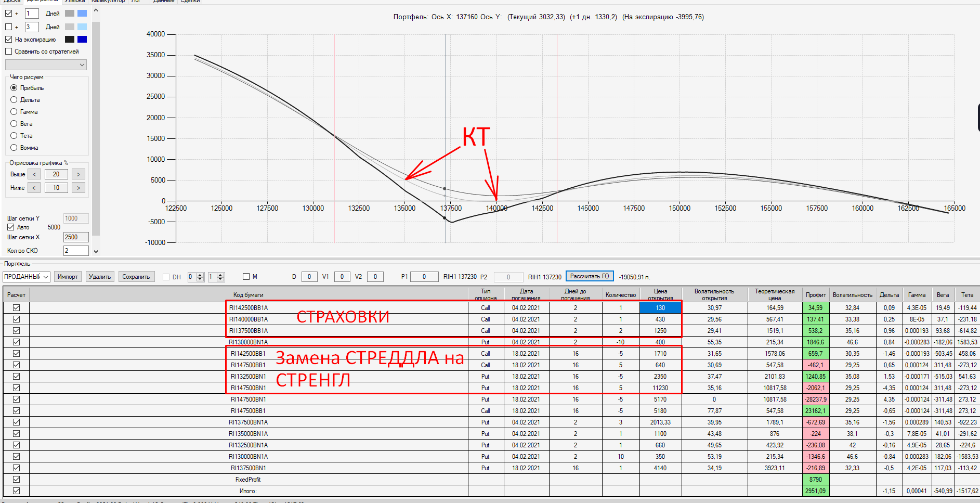
Task: Click the V2 input field
Action: (x=375, y=277)
